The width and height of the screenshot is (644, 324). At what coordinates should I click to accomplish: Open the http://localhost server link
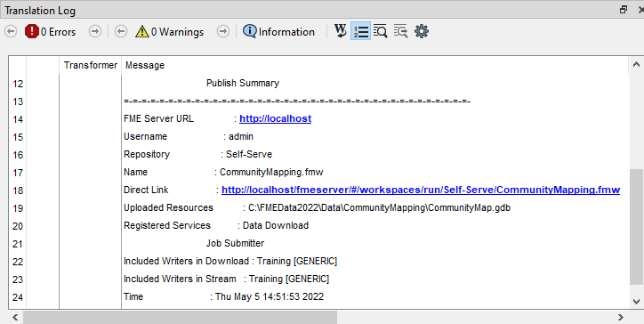coord(275,118)
